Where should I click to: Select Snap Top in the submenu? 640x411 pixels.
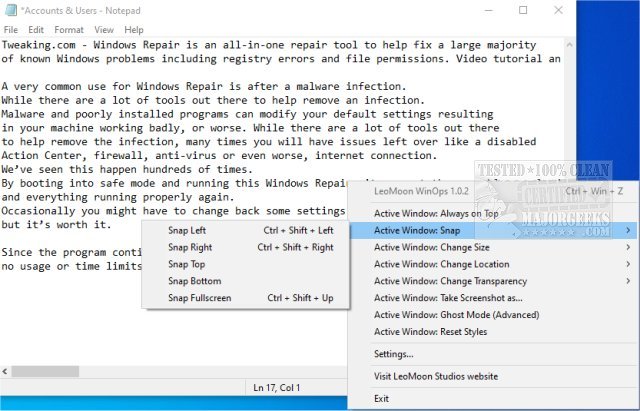[x=187, y=264]
